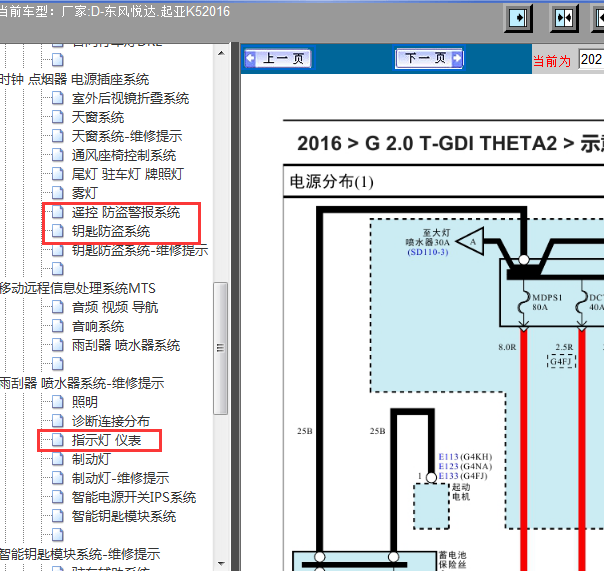The image size is (604, 571).
Task: Click the page icon beside 尾灯 驻车灯 牌照灯
Action: [x=58, y=174]
